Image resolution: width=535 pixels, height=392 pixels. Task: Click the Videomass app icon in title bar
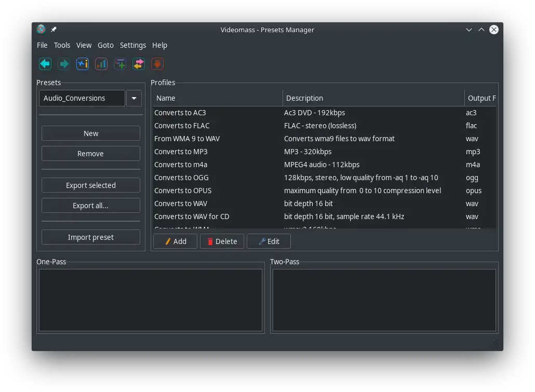pos(41,30)
